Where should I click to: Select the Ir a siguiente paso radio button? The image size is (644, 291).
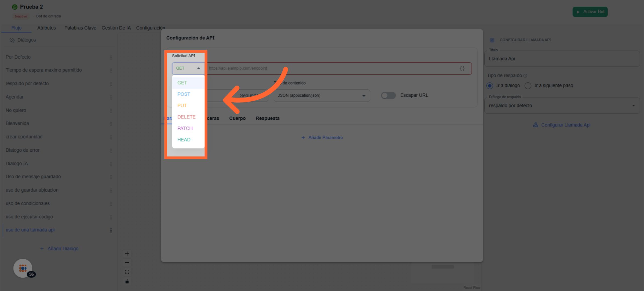click(x=528, y=85)
